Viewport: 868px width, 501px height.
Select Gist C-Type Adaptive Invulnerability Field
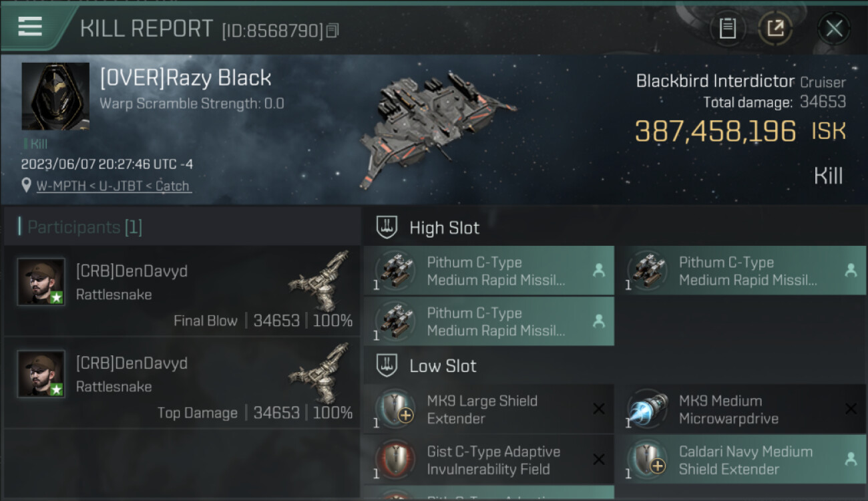pos(488,460)
